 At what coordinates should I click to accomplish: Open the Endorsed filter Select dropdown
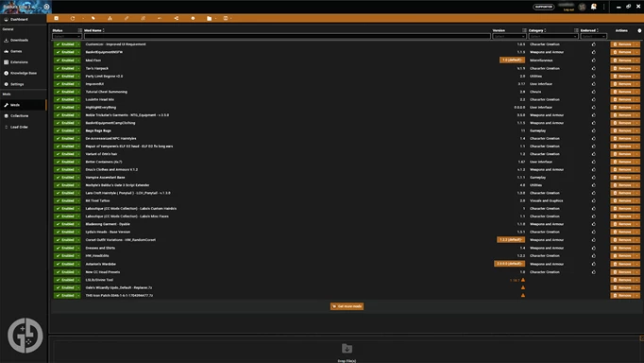(x=594, y=36)
